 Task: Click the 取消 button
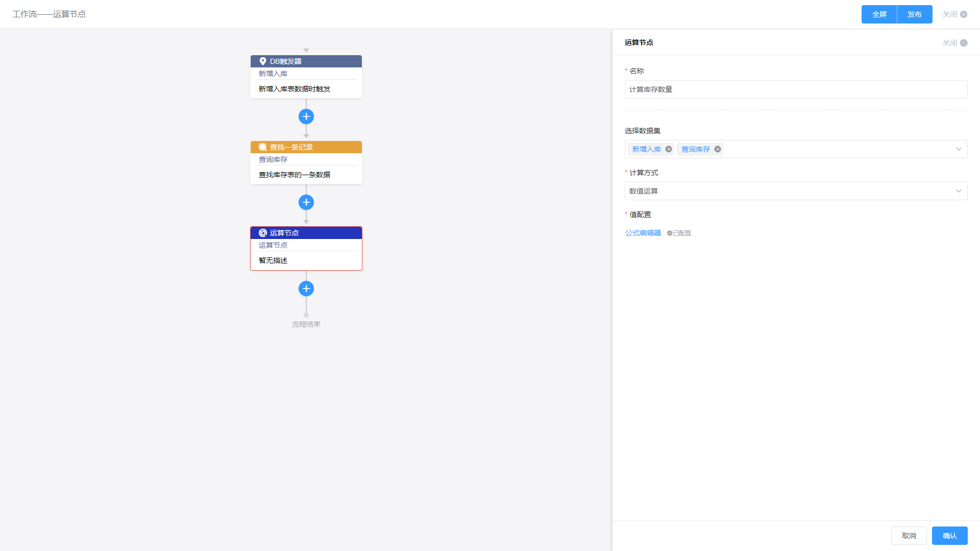click(909, 536)
